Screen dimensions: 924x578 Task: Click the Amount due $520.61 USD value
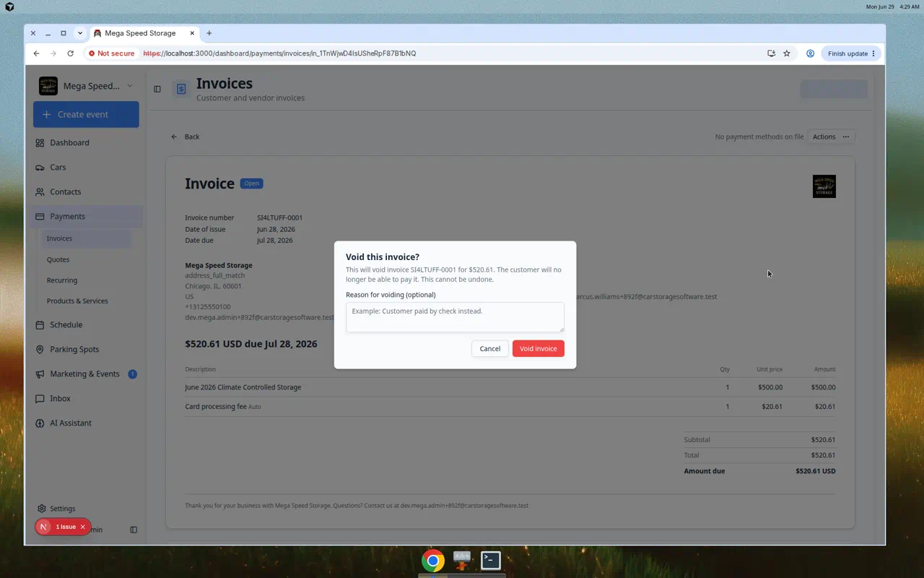[816, 471]
